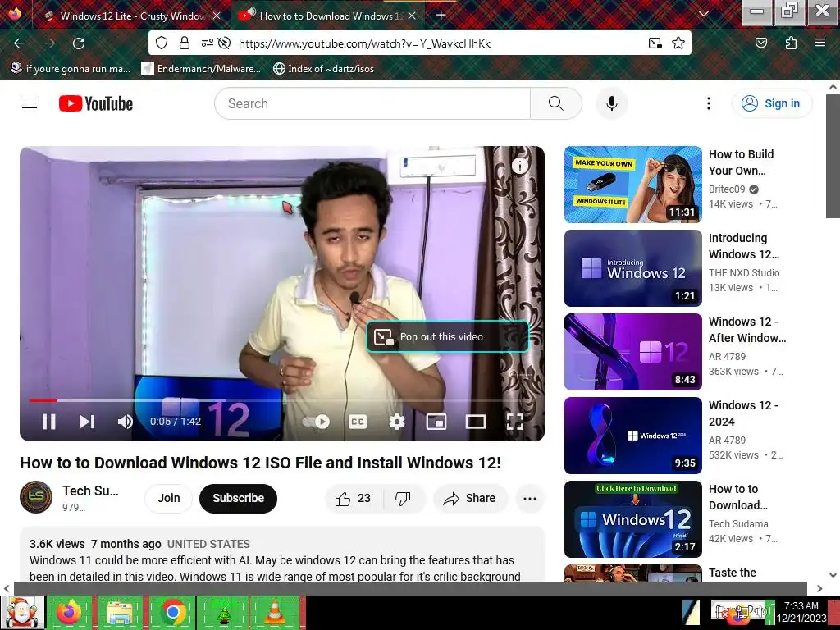
Task: Click the Join button
Action: point(169,498)
